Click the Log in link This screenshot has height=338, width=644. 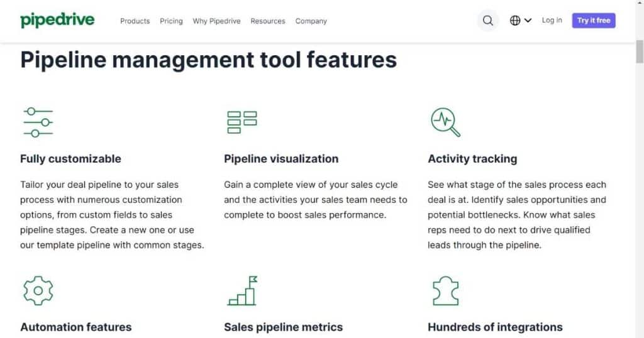[x=552, y=20]
